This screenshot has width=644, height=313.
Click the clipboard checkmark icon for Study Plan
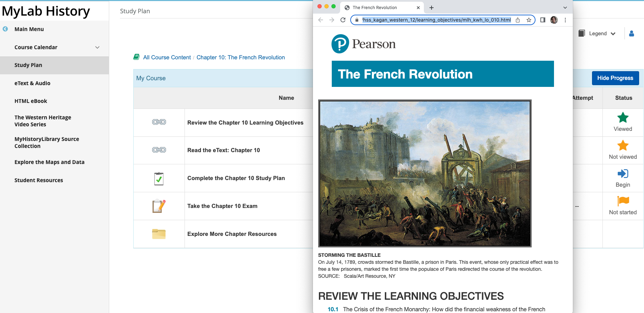pos(159,178)
